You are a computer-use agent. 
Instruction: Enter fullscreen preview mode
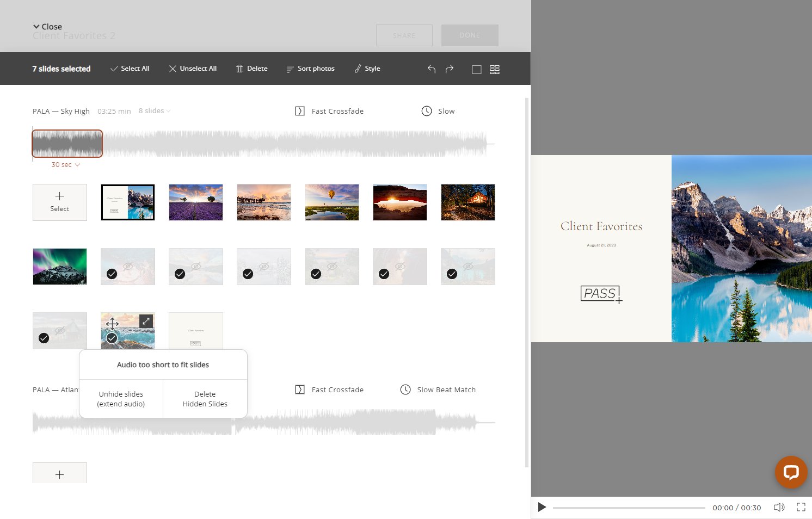click(x=801, y=507)
